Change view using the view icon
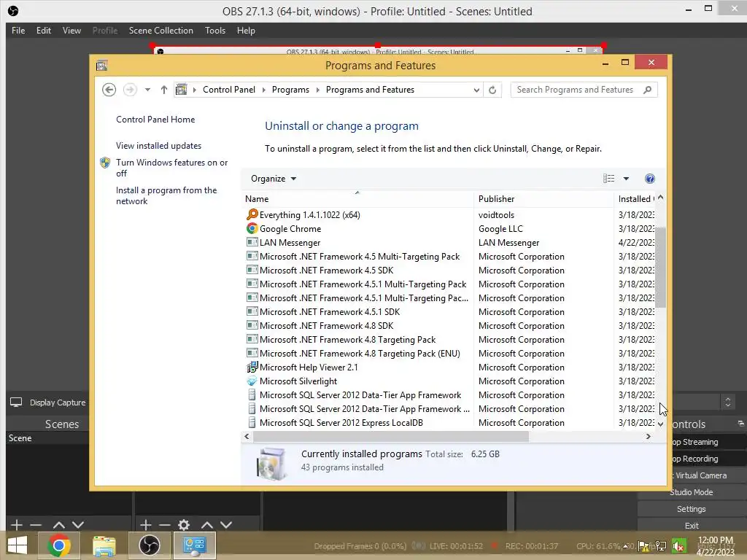747x560 pixels. click(x=608, y=179)
